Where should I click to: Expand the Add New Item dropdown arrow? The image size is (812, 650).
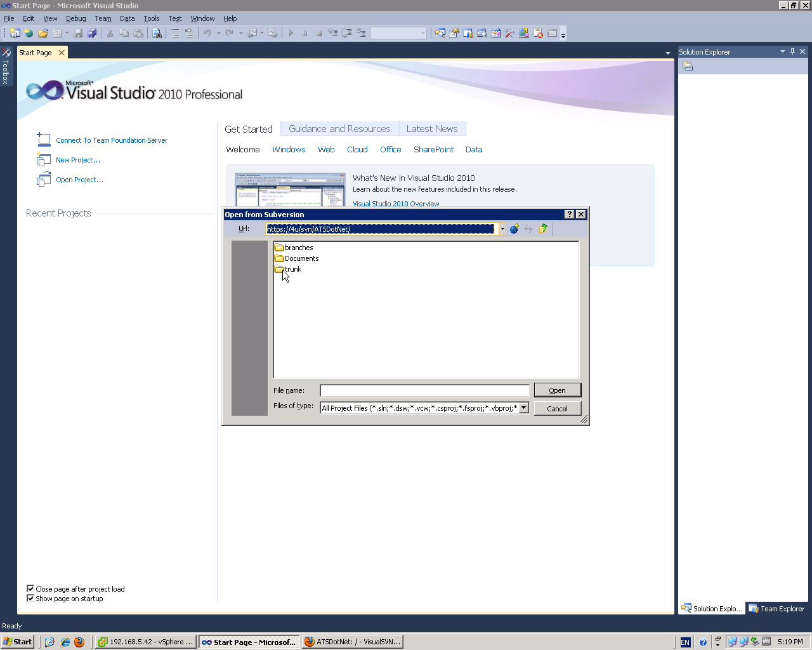point(67,33)
